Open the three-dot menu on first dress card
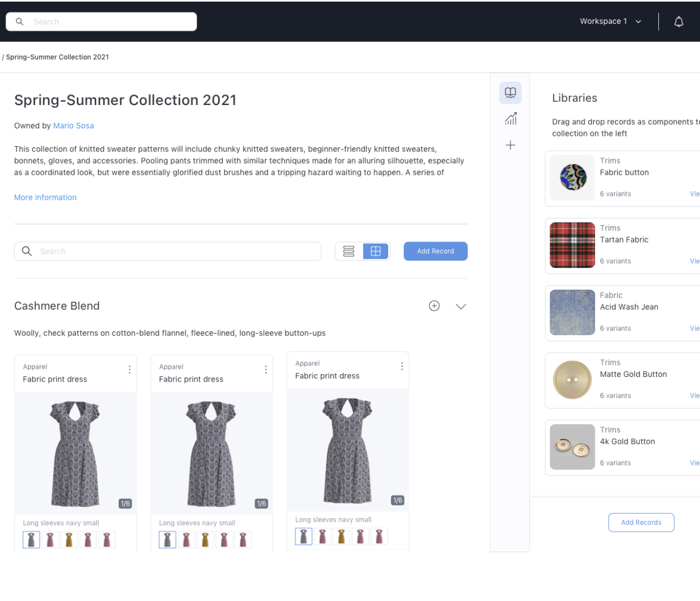This screenshot has height=601, width=700. tap(129, 369)
